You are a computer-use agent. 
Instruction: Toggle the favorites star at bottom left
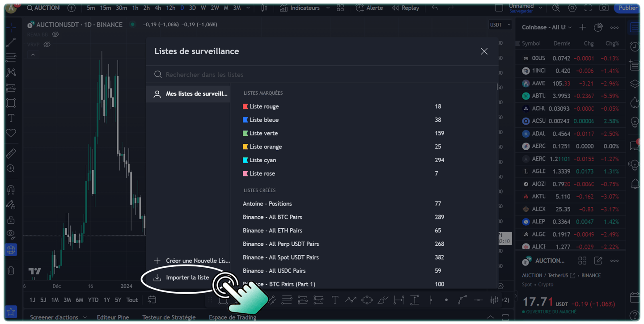pos(11,311)
